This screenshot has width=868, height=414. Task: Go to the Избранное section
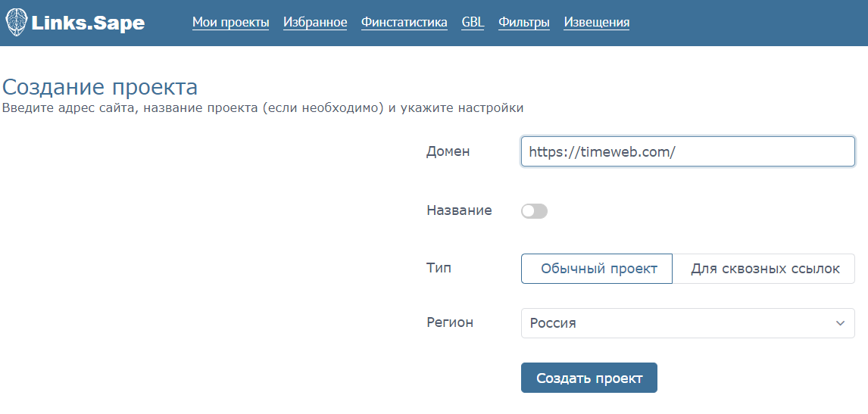(x=315, y=23)
